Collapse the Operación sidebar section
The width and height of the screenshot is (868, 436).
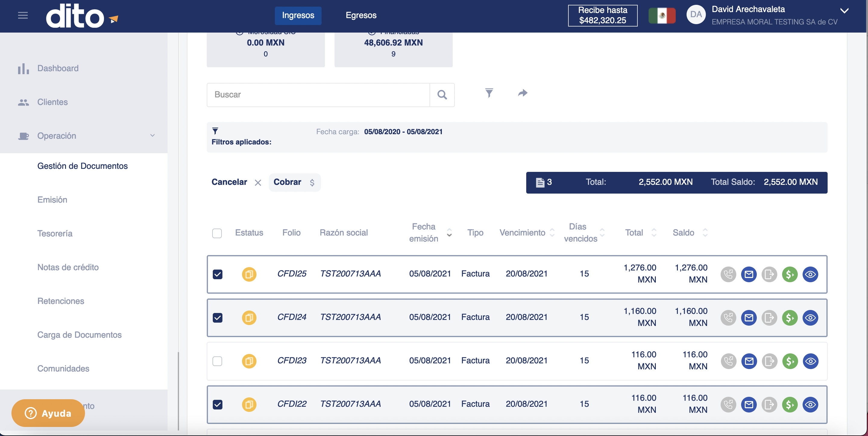coord(152,136)
